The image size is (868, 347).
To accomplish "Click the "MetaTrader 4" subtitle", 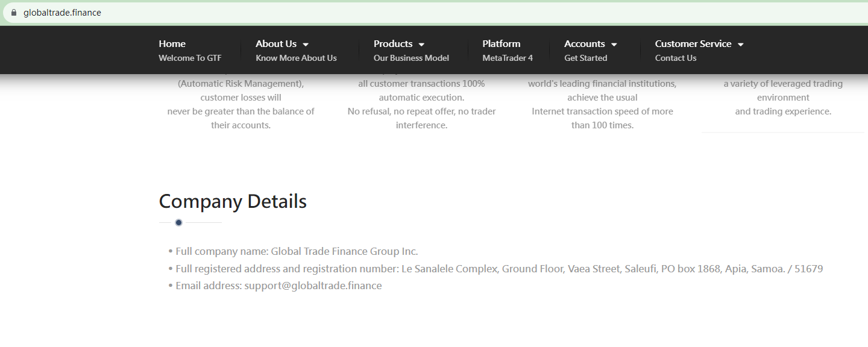I will 508,58.
